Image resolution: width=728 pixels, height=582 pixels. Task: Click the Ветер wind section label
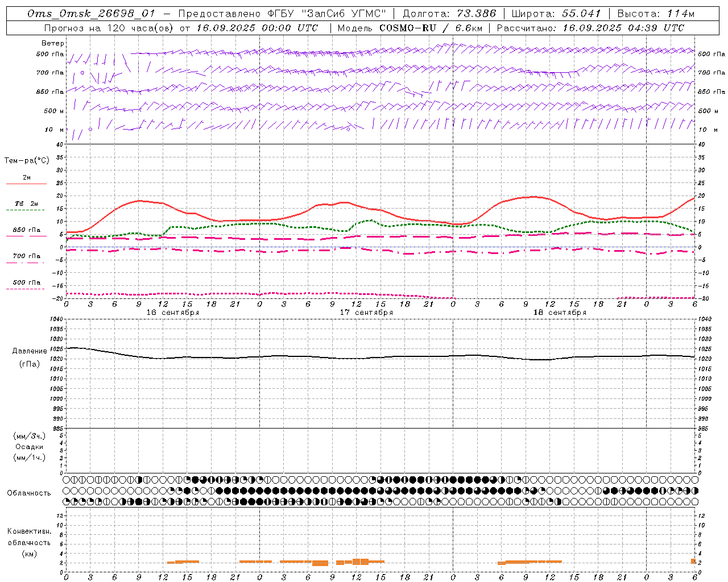(x=53, y=43)
